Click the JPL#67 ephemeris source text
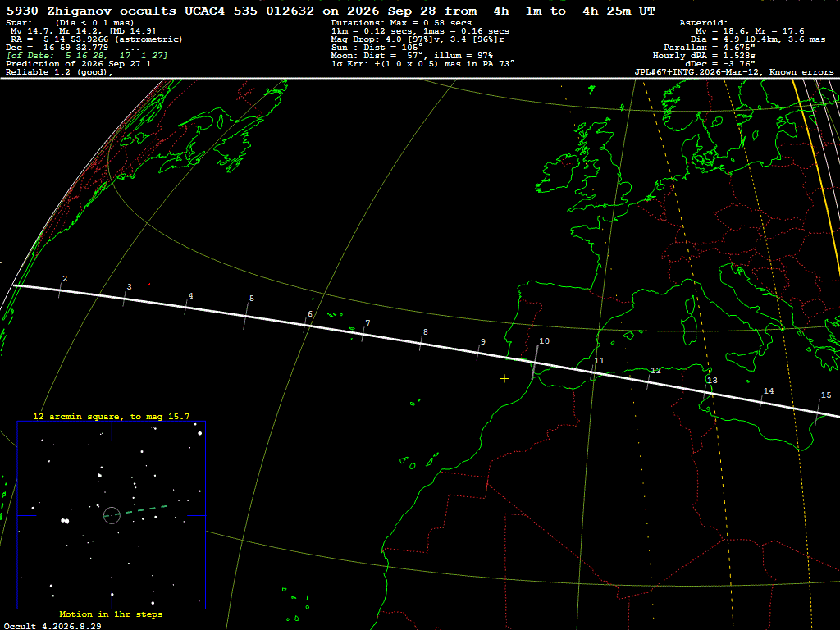 (734, 72)
